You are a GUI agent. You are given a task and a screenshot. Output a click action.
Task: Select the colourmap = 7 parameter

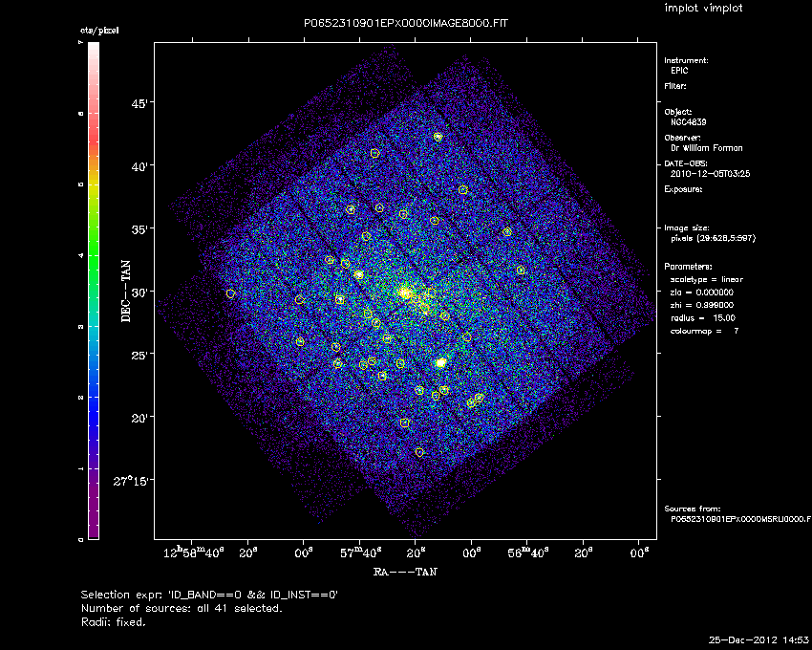pyautogui.click(x=704, y=331)
